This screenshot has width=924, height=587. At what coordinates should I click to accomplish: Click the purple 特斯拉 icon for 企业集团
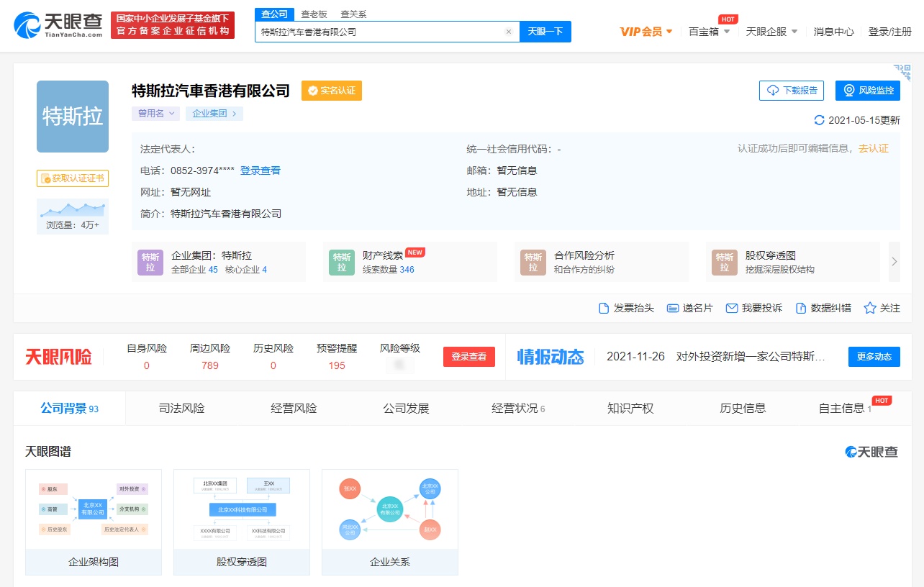[x=150, y=262]
